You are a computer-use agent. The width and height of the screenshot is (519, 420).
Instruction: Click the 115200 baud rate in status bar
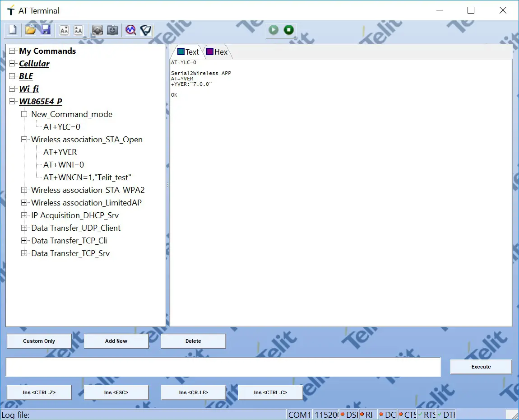[x=326, y=415]
